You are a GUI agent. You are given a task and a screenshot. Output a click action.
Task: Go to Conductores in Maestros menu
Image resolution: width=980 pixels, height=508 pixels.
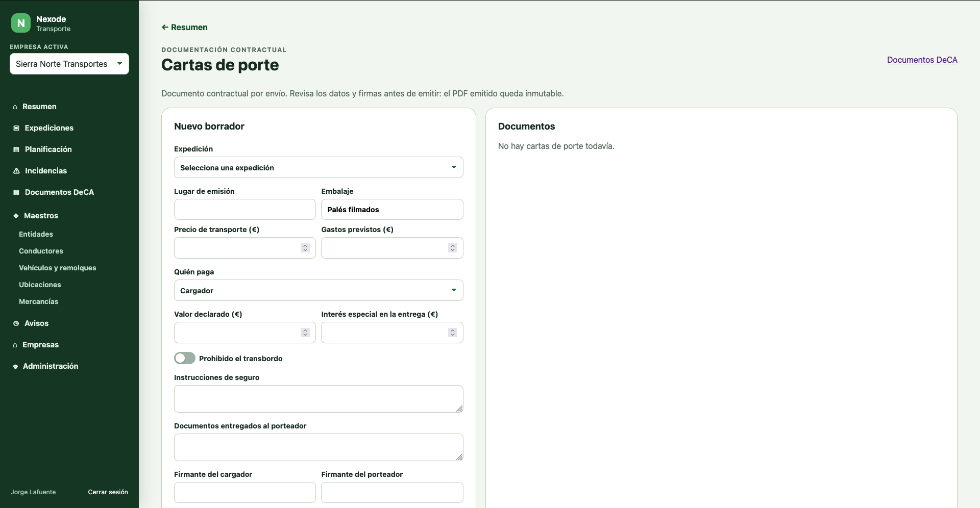(41, 251)
